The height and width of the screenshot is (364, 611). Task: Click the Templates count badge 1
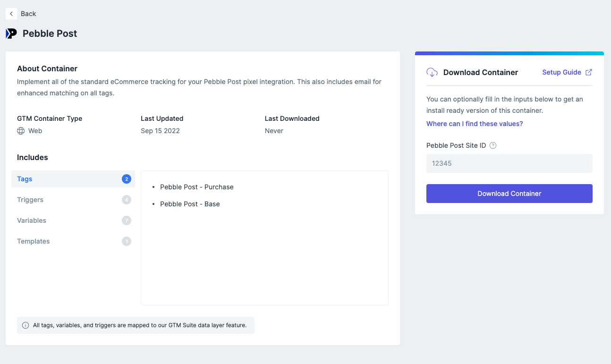[127, 241]
